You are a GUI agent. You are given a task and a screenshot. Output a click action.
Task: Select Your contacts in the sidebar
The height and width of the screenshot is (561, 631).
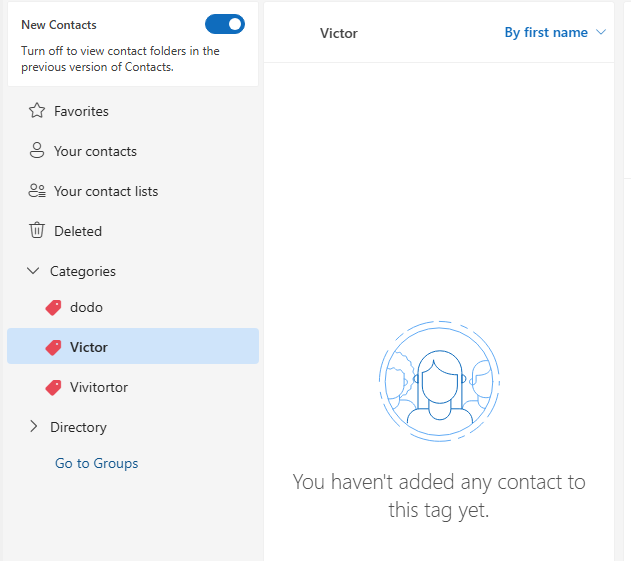95,151
